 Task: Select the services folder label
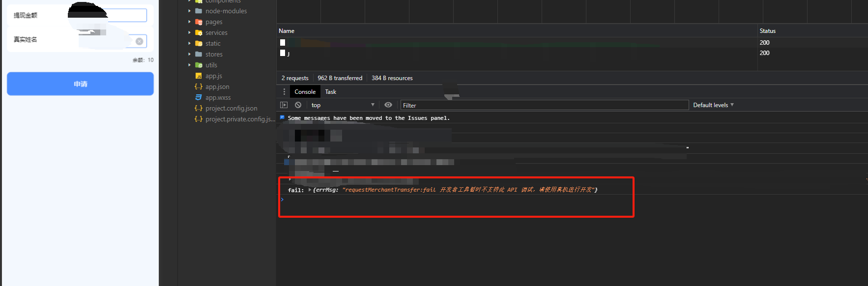point(216,32)
